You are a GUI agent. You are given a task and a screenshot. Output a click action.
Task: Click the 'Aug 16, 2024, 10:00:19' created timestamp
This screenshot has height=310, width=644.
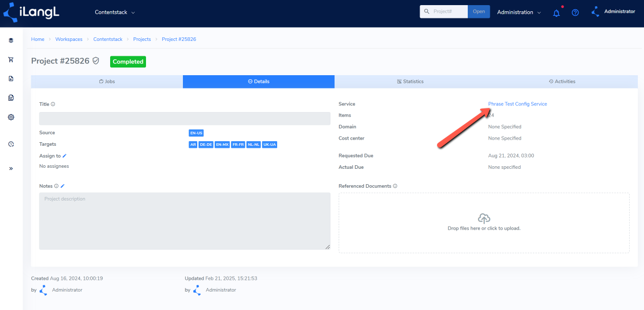click(x=76, y=278)
